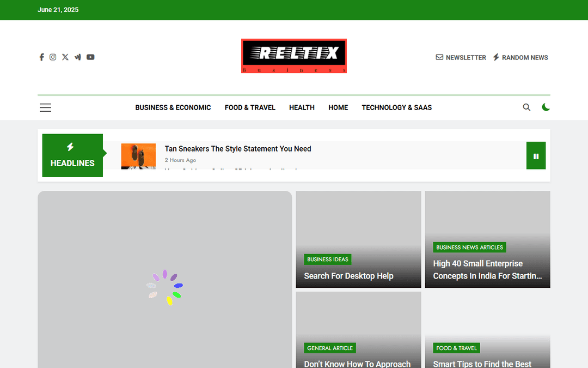Screen dimensions: 588x368
Task: Go to Home menu
Action: [338, 108]
